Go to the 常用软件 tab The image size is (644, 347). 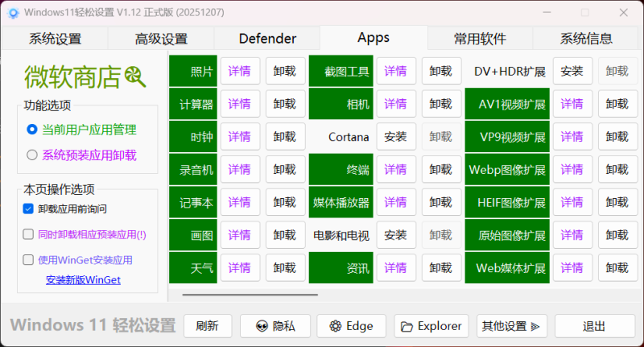pos(480,39)
